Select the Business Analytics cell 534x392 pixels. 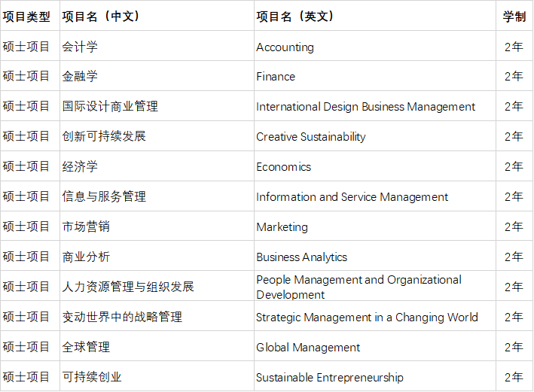click(301, 257)
